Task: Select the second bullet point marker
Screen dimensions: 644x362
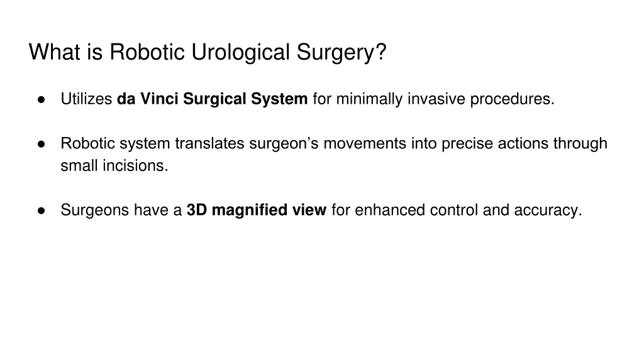Action: (x=41, y=144)
